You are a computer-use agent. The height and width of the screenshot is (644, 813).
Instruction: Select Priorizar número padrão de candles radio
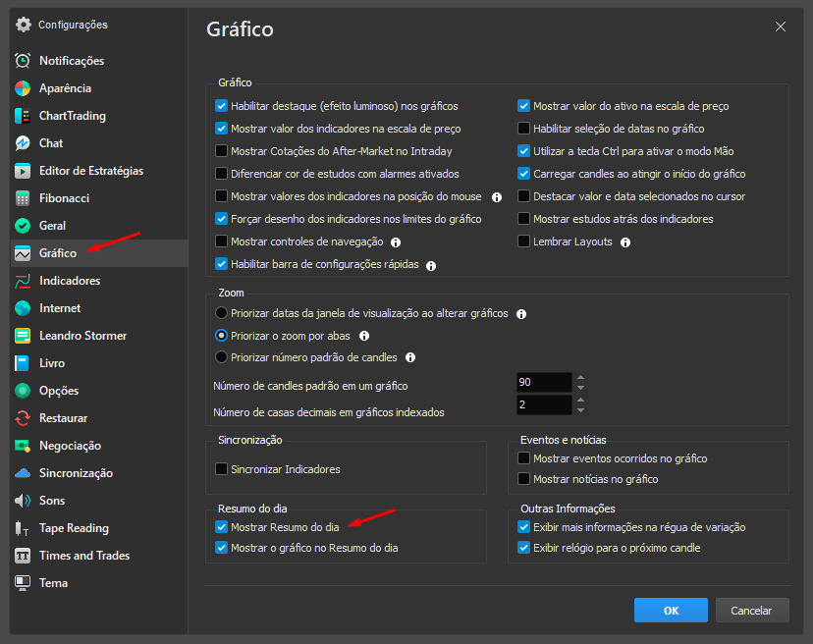click(221, 356)
